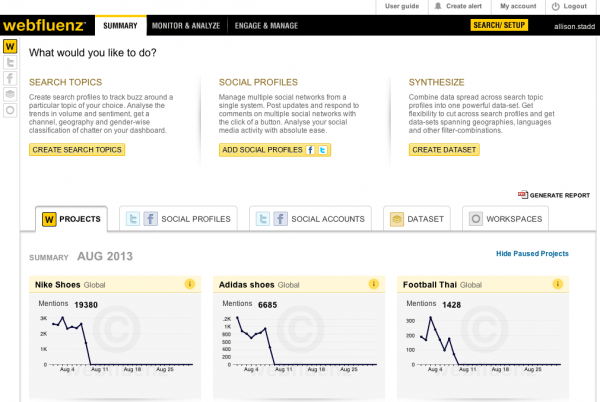Click the Twitter icon on Social Profiles tab
This screenshot has width=600, height=402.
coord(133,219)
